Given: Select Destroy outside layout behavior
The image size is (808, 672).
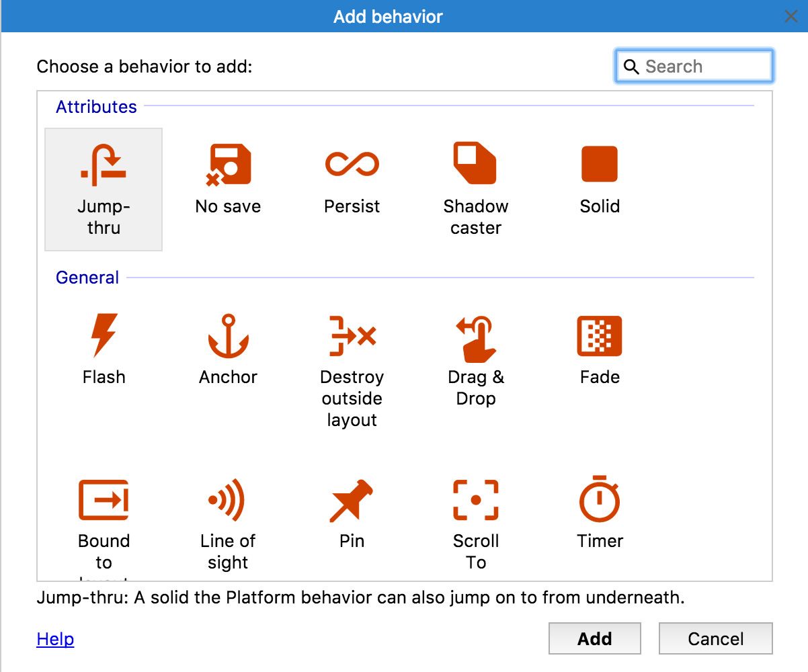Looking at the screenshot, I should point(352,335).
